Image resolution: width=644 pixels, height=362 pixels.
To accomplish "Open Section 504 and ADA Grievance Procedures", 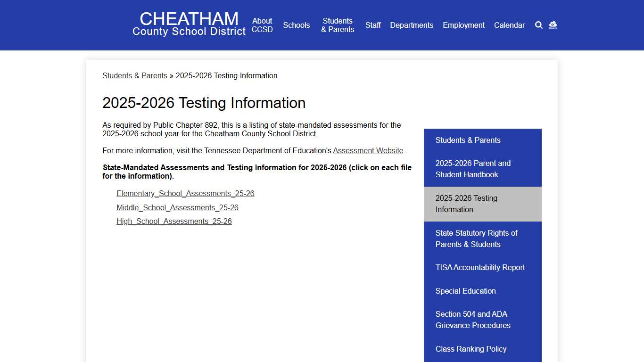I will click(473, 320).
